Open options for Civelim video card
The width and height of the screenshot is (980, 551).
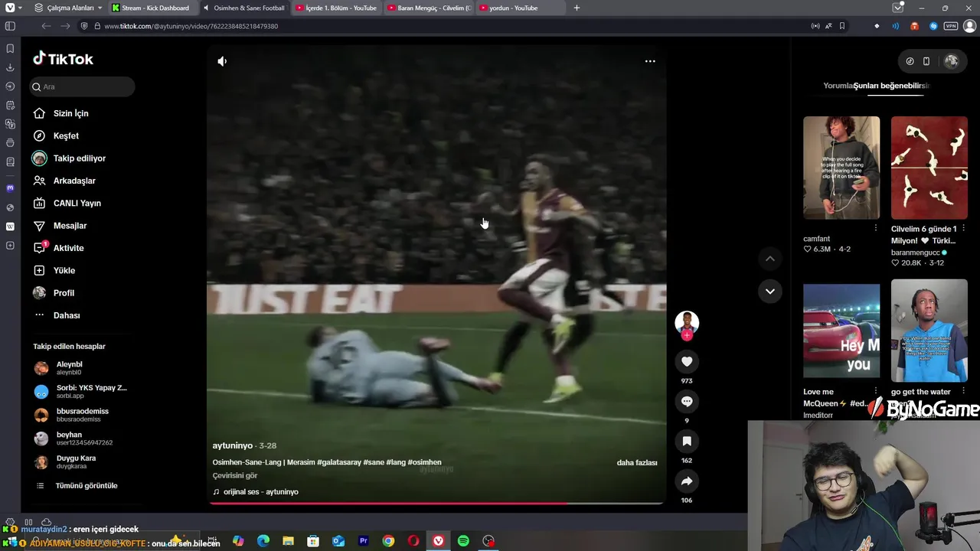pos(963,228)
